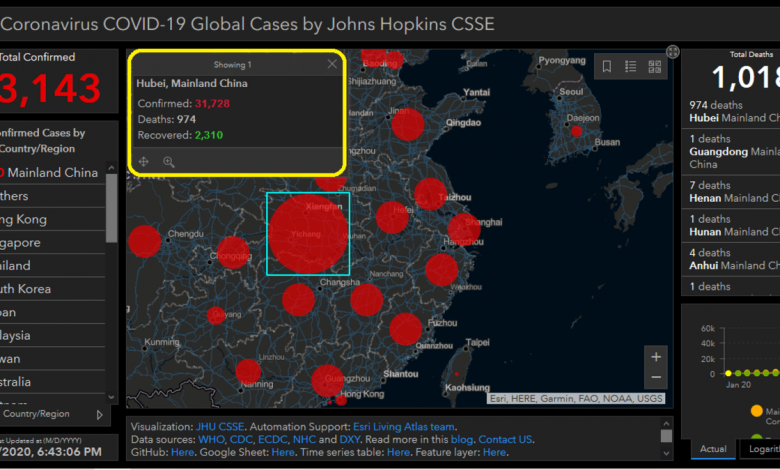Click the red circle near Guiyang
Image resolution: width=780 pixels, height=470 pixels.
point(216,315)
